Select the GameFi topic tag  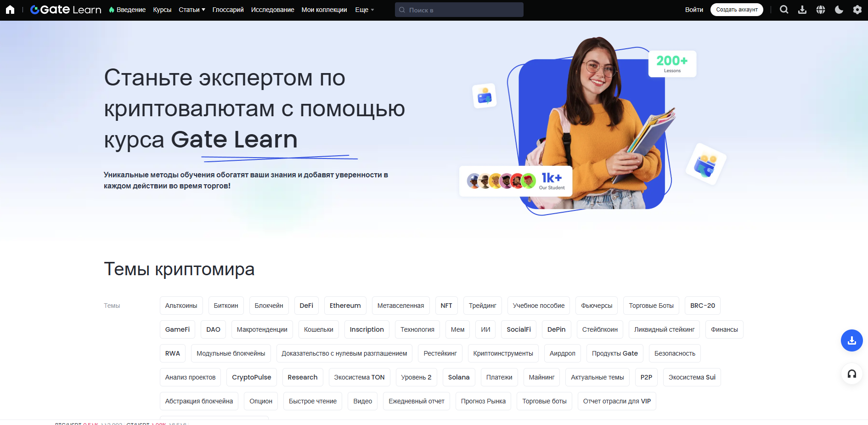177,329
